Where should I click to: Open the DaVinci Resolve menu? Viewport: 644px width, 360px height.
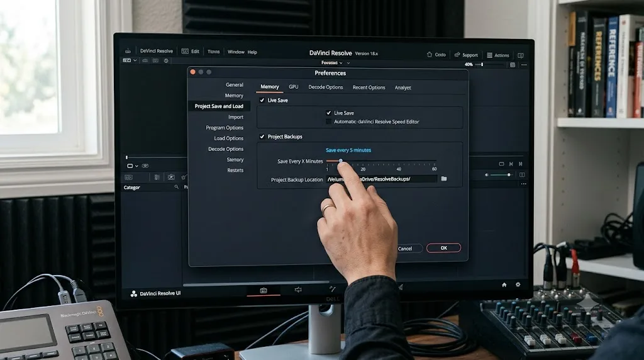coord(157,51)
